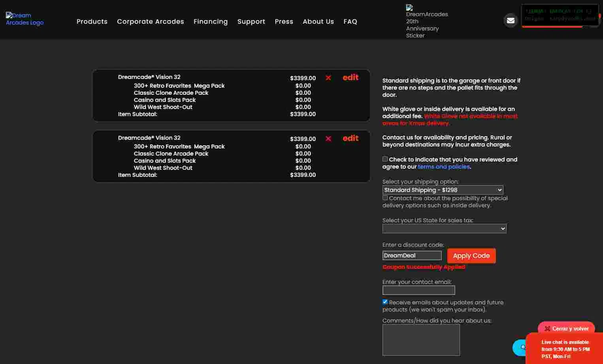Click the first item's $3399.00 Item Subtotal value

tap(303, 114)
